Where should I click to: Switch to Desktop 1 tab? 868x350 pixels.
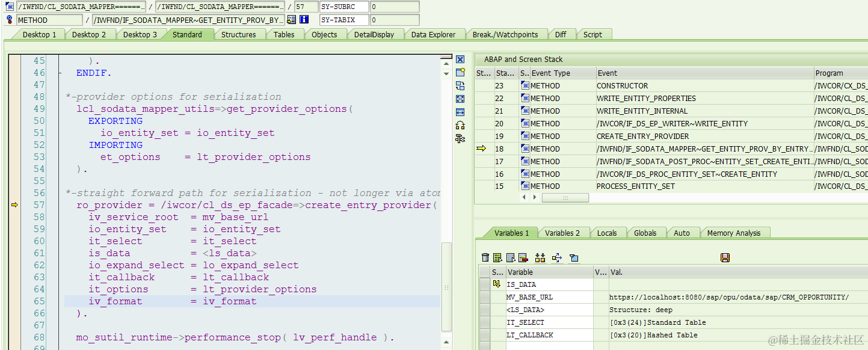tap(39, 34)
